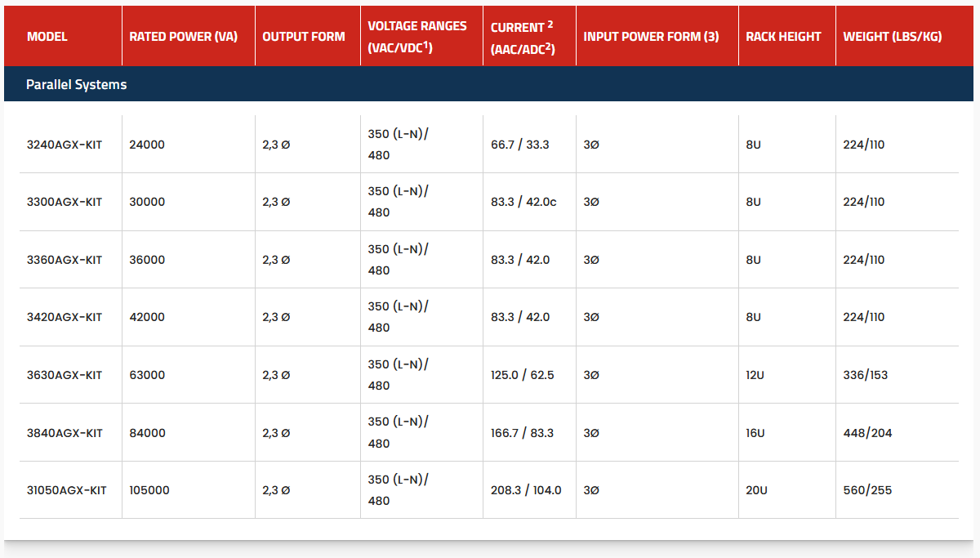The height and width of the screenshot is (558, 980).
Task: Click the Parallel Systems section heading
Action: tap(76, 85)
